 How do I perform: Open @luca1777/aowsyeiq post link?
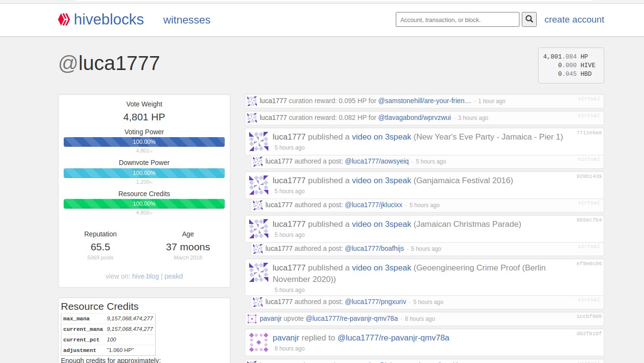point(377,162)
